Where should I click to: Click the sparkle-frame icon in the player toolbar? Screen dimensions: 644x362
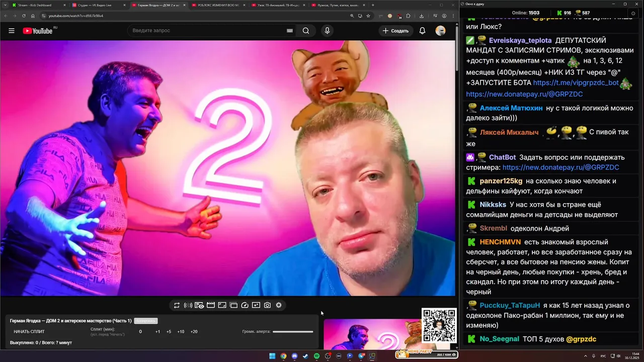click(256, 305)
